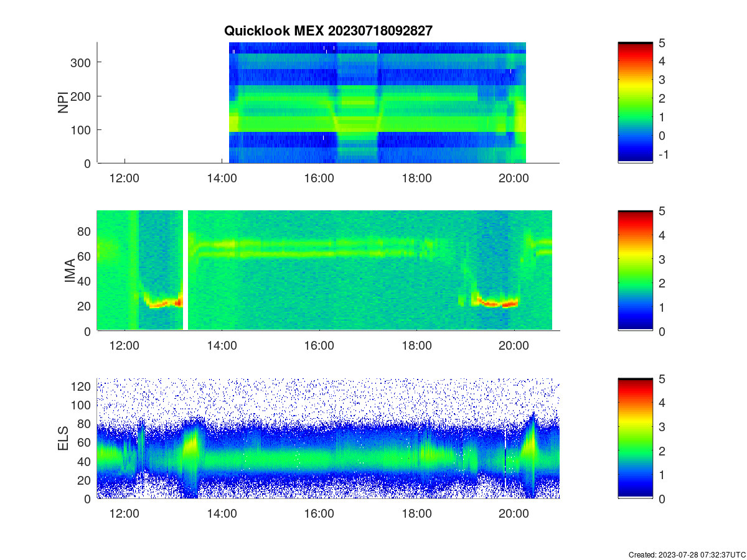The image size is (747, 560).
Task: Click the title 'Quicklook MEX 20230718092827'
Action: click(x=327, y=30)
